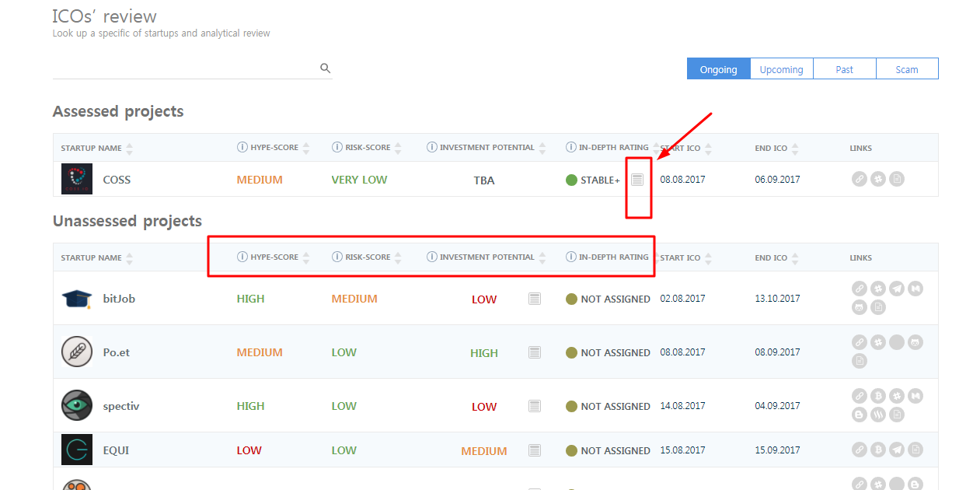This screenshot has height=490, width=980.
Task: Click the search magnifier icon
Action: coord(326,68)
